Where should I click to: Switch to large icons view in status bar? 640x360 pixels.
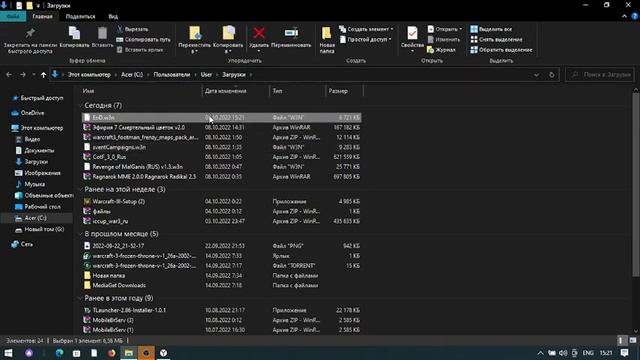[x=633, y=340]
